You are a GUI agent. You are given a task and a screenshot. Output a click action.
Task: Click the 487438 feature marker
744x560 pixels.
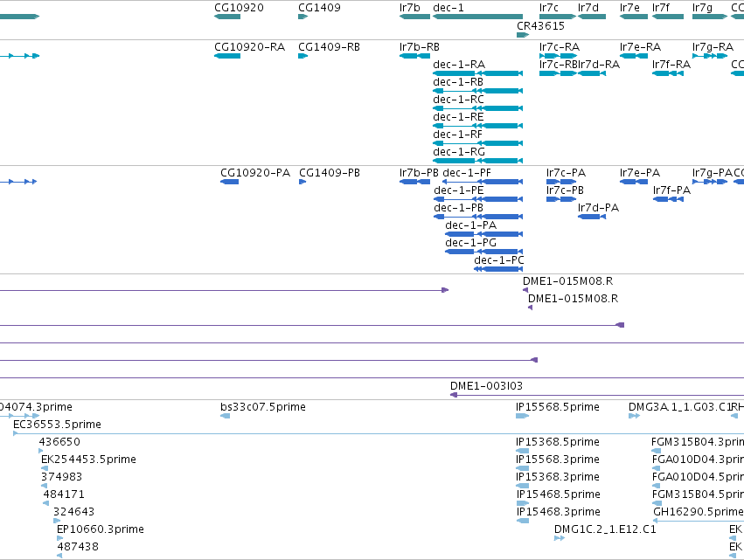point(59,556)
